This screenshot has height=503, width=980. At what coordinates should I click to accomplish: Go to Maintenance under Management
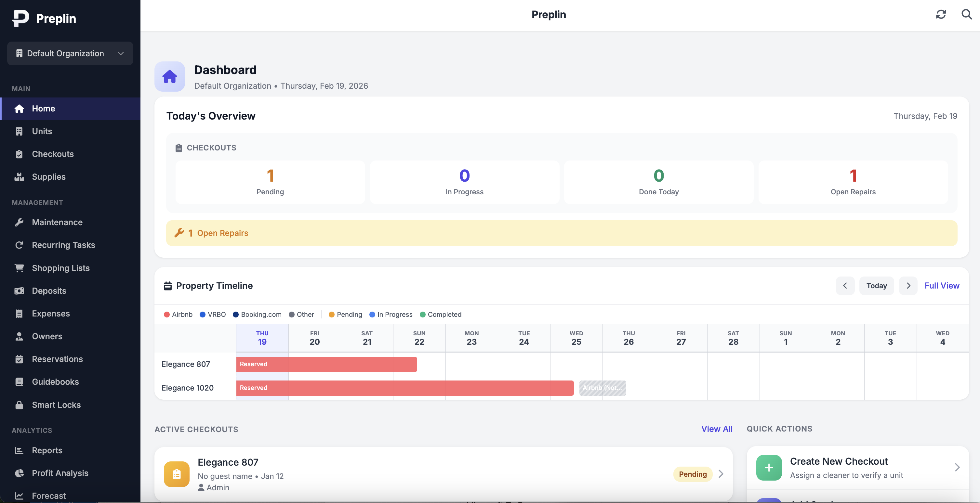click(x=57, y=222)
